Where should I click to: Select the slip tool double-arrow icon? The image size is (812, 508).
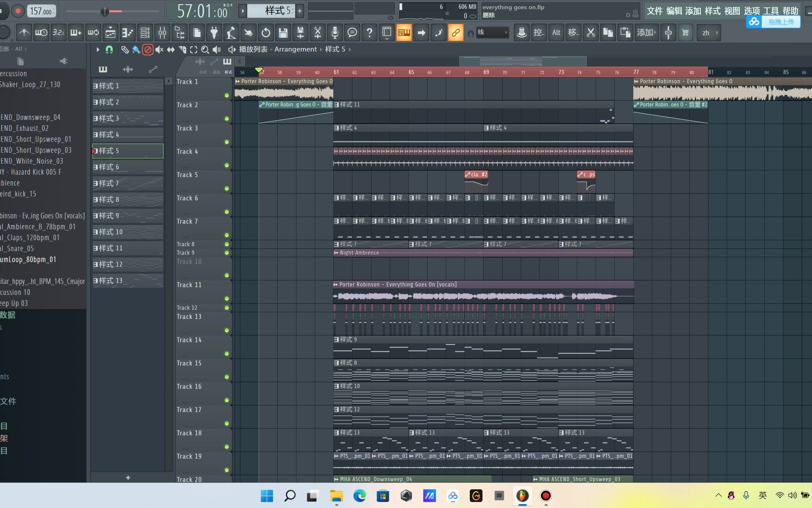click(171, 50)
